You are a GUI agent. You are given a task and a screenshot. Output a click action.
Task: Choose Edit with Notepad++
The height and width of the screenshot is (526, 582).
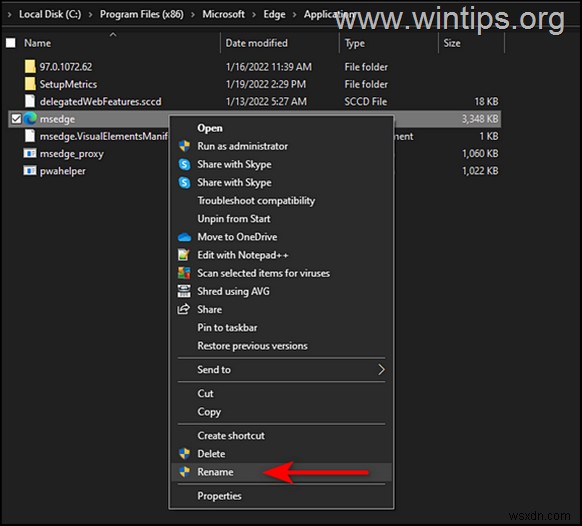[x=243, y=255]
